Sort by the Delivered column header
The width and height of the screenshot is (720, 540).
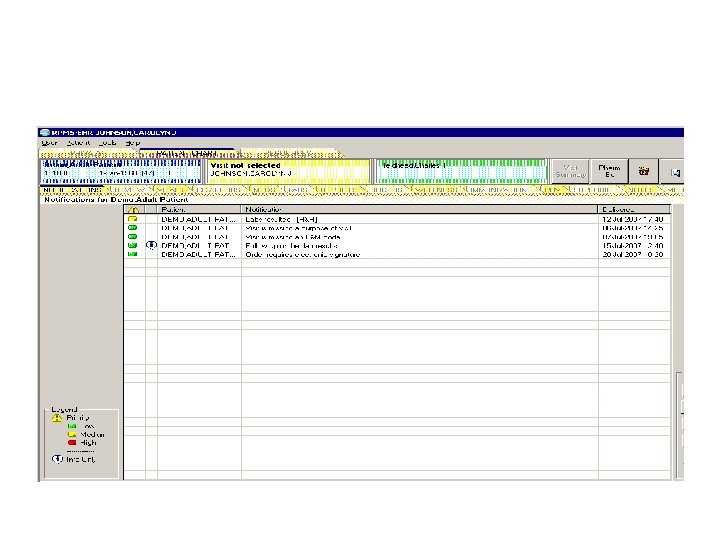click(634, 209)
